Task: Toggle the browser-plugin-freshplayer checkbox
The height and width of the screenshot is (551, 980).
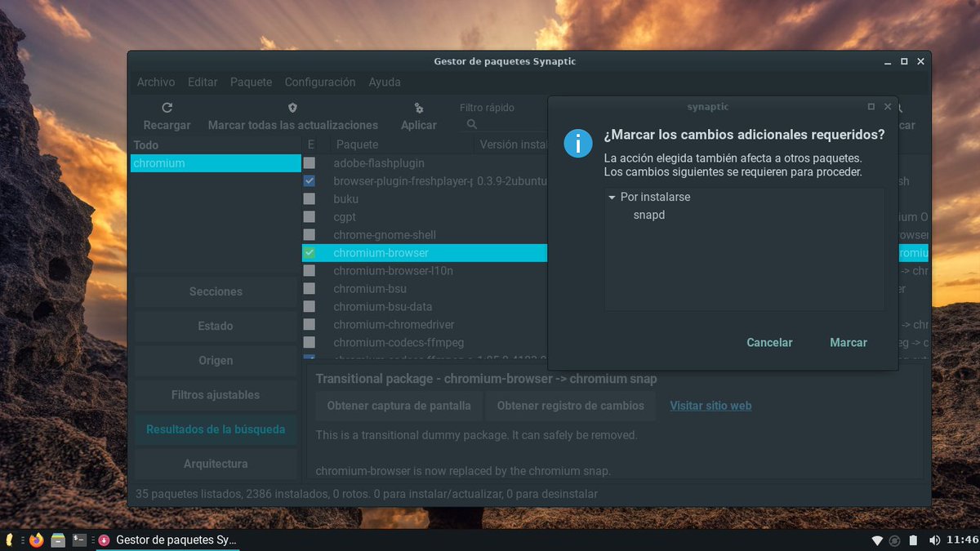Action: [x=310, y=181]
